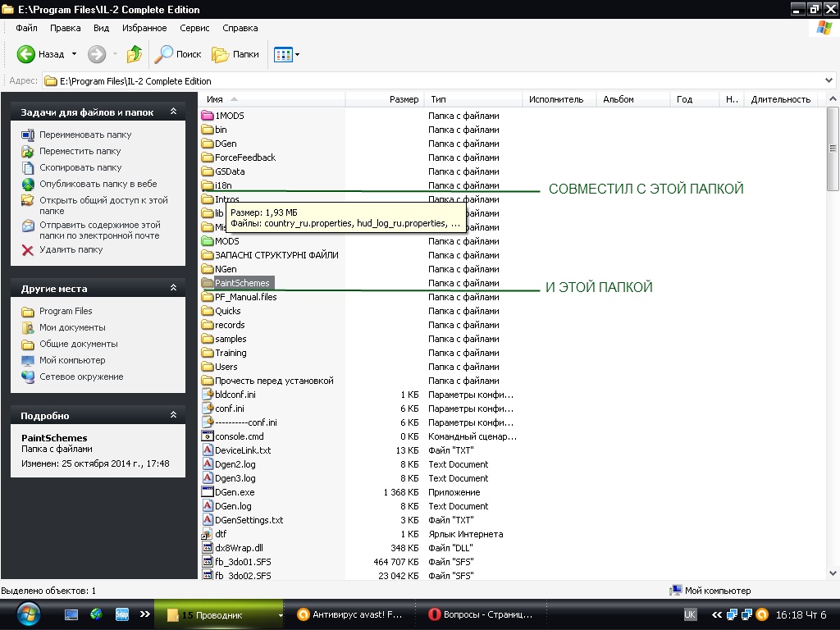
Task: Click the green Back arrow icon
Action: (26, 54)
